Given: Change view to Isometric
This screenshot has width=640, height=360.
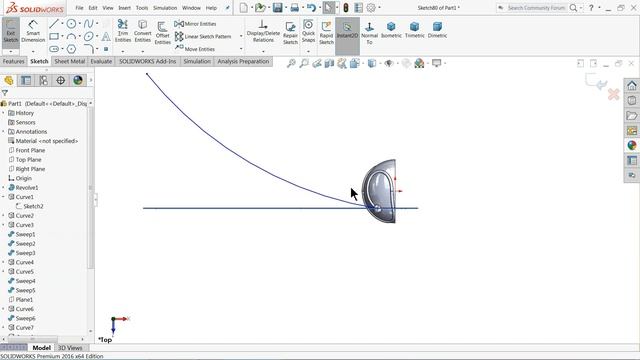Looking at the screenshot, I should 391,30.
